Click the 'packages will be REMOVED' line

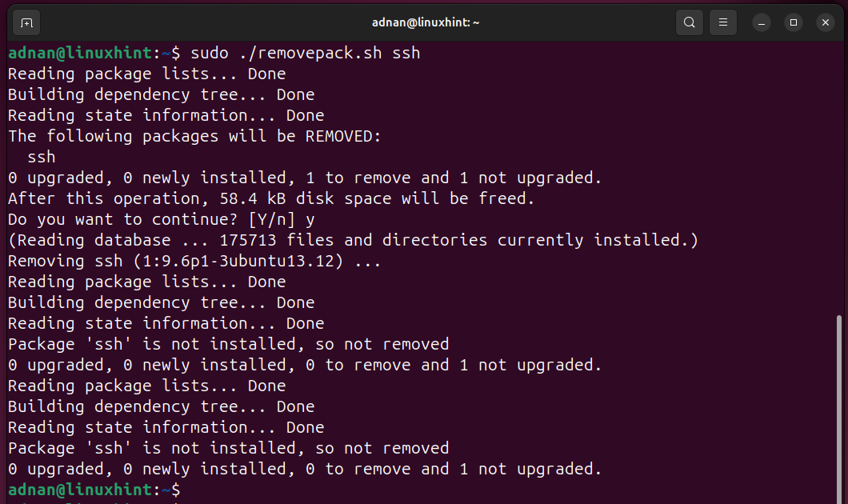195,136
